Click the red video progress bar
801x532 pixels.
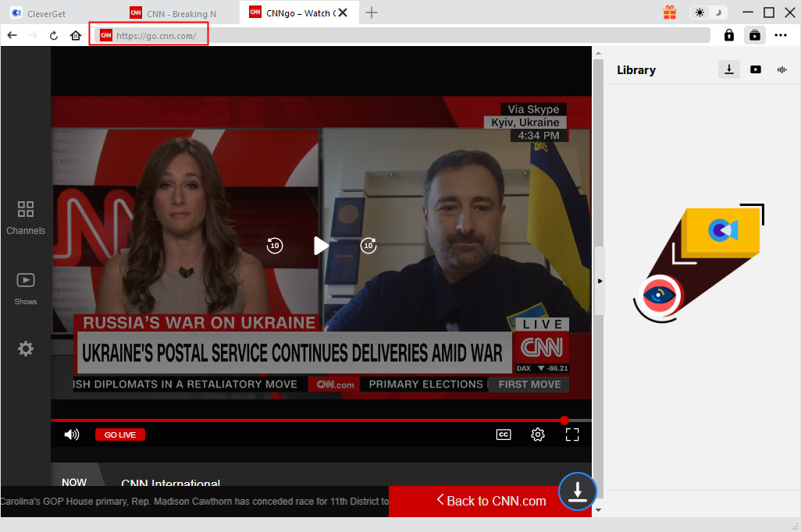312,420
